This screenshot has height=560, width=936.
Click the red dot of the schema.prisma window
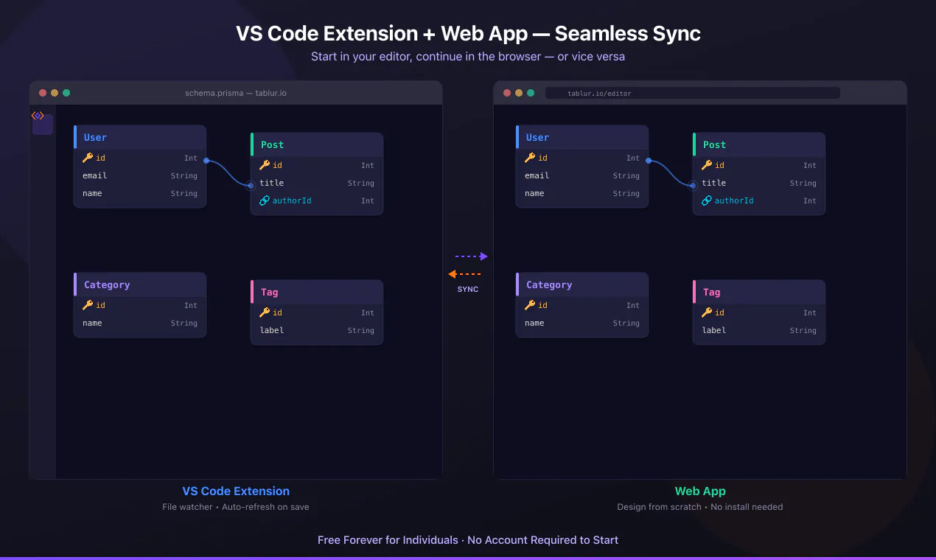click(43, 93)
